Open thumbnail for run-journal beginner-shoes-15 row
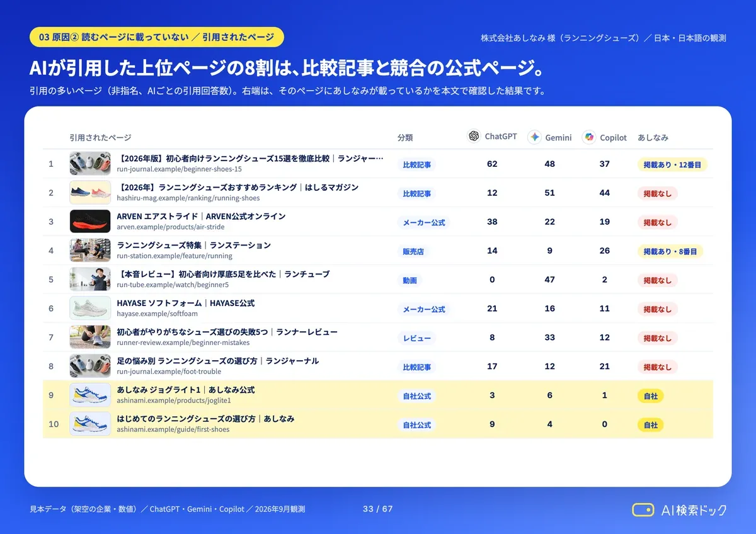 tap(90, 164)
